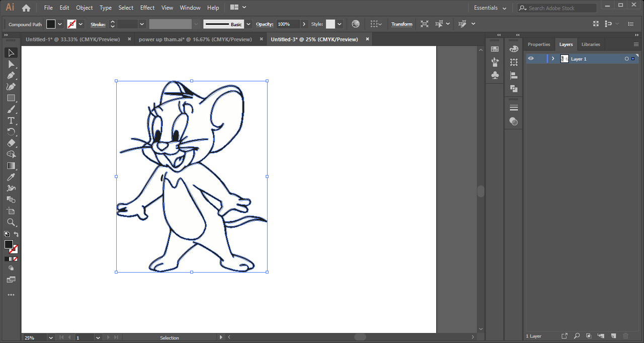644x343 pixels.
Task: Open the zoom level dropdown at 25%
Action: 50,337
